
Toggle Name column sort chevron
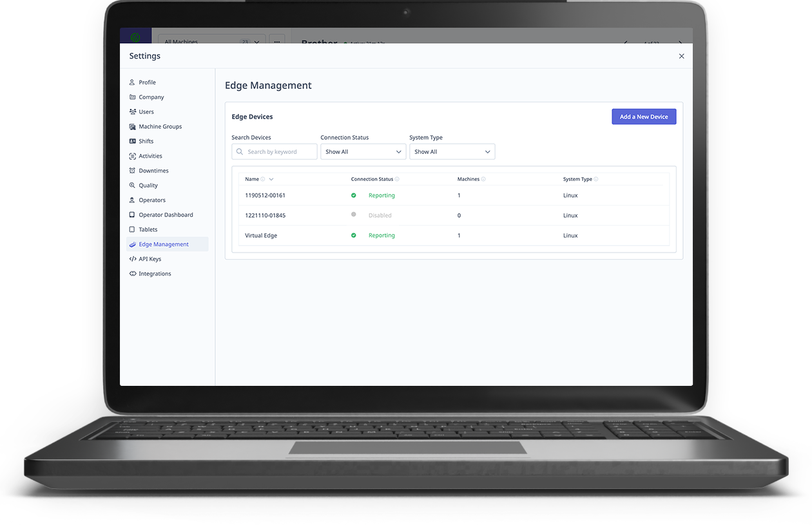pos(271,179)
